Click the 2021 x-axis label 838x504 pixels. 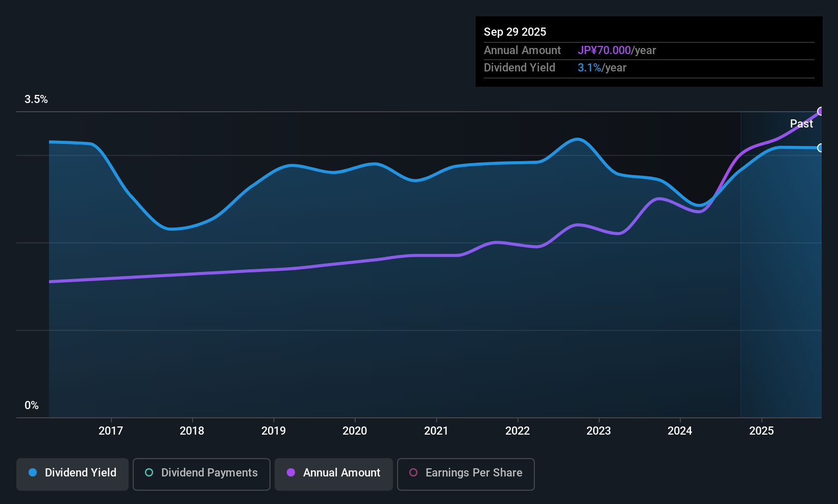(436, 431)
